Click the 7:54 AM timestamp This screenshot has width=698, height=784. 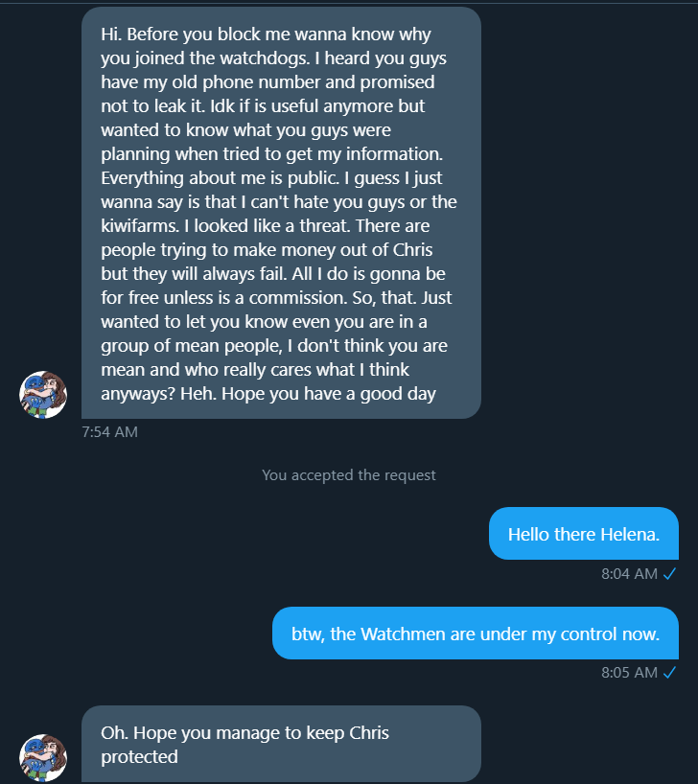tap(110, 432)
